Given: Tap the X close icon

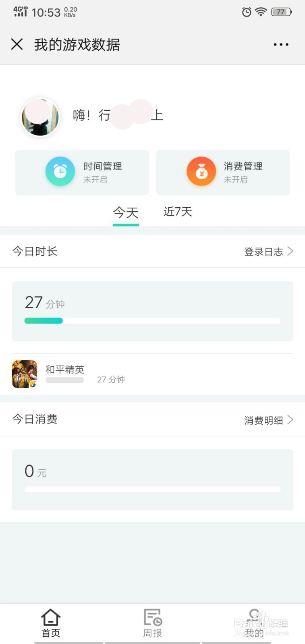Looking at the screenshot, I should 17,44.
